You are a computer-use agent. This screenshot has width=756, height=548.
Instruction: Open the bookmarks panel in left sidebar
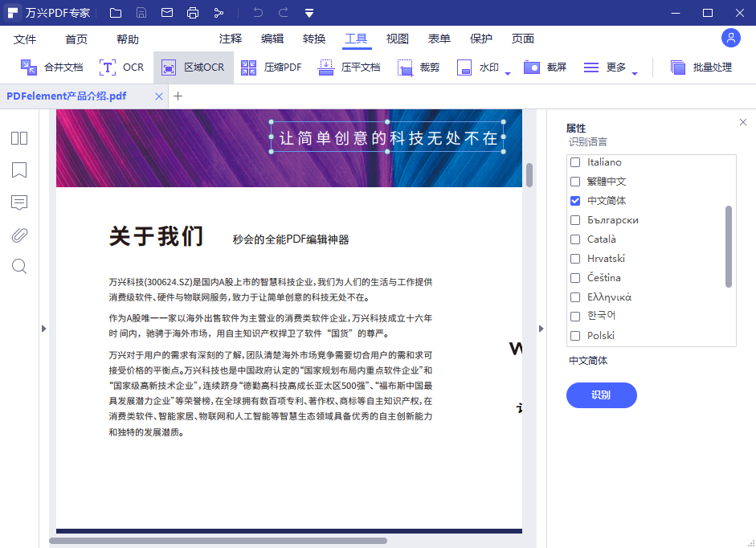(x=18, y=170)
